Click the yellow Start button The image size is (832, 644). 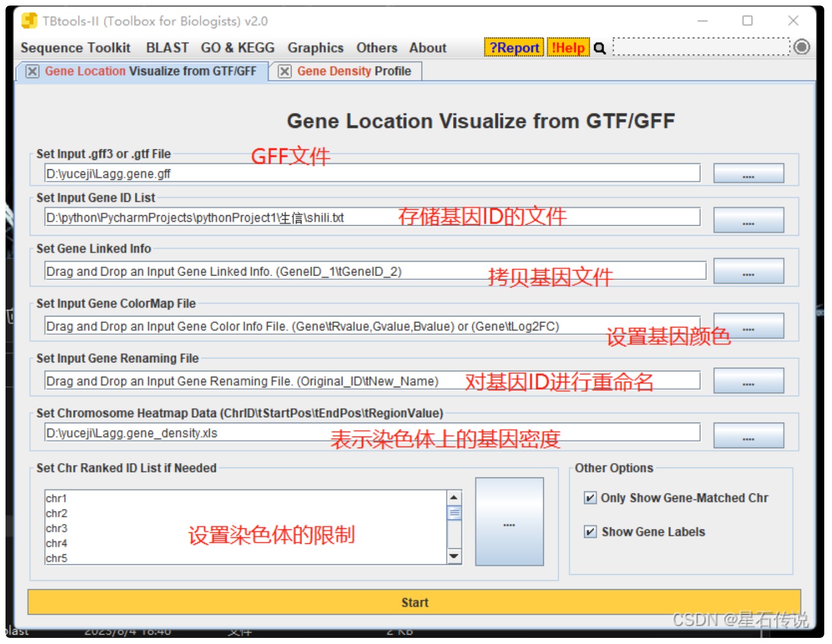(414, 602)
